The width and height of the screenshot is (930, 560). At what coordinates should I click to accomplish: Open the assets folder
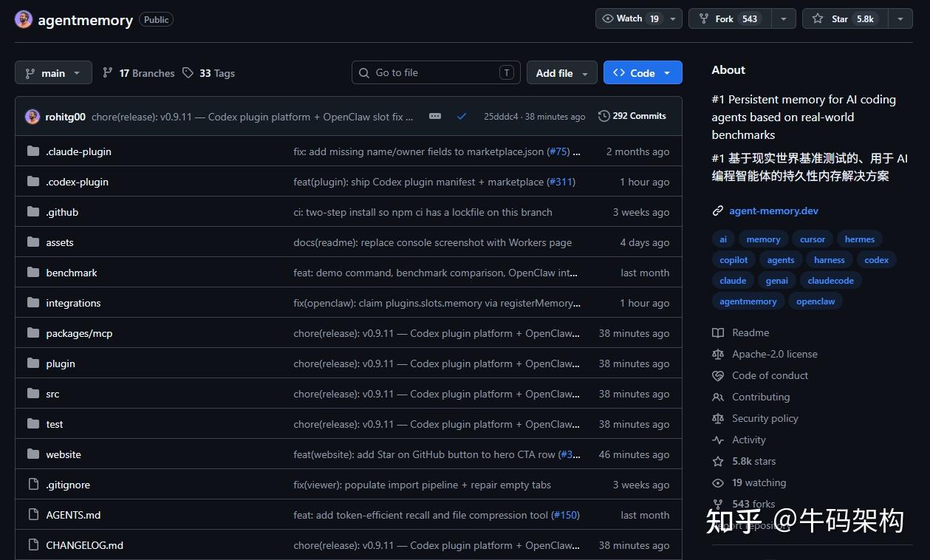(60, 242)
